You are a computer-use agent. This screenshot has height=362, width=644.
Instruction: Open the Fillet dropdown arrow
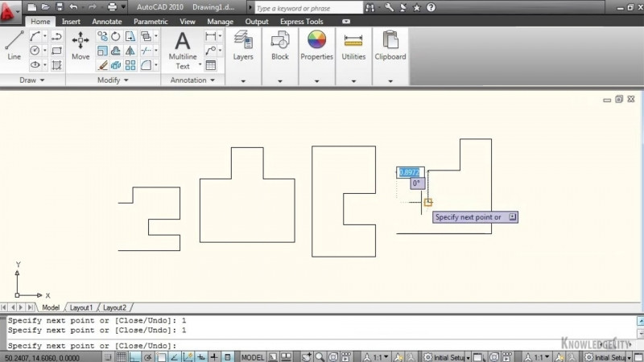155,65
